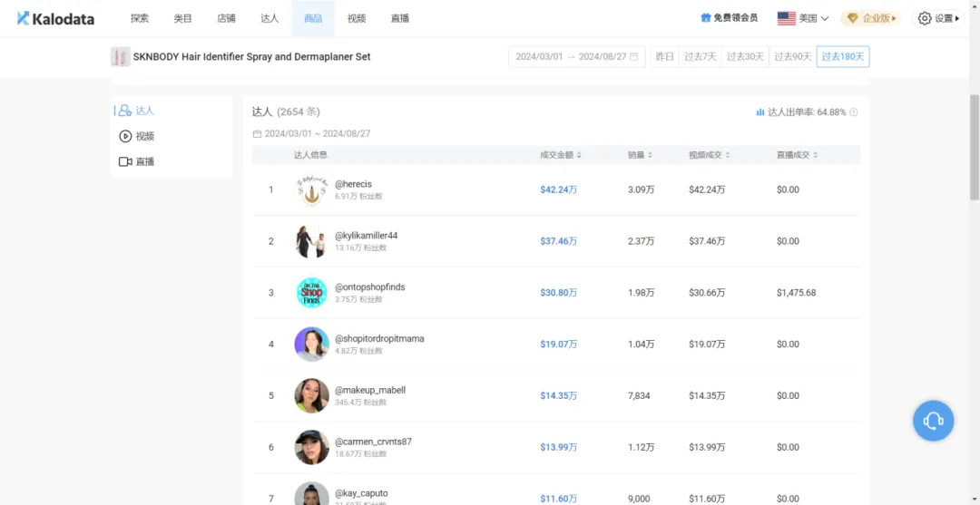
Task: Open the 探索 menu
Action: click(x=140, y=19)
